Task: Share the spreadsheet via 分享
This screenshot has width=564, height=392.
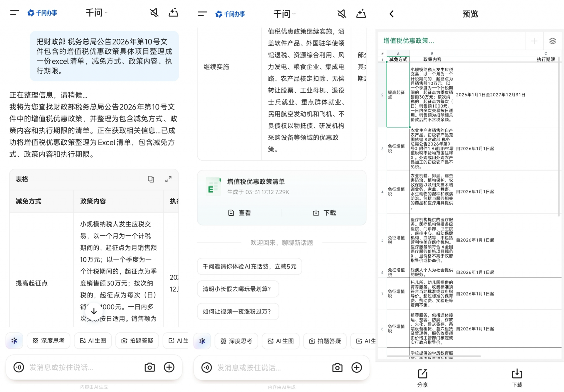Action: coord(422,378)
